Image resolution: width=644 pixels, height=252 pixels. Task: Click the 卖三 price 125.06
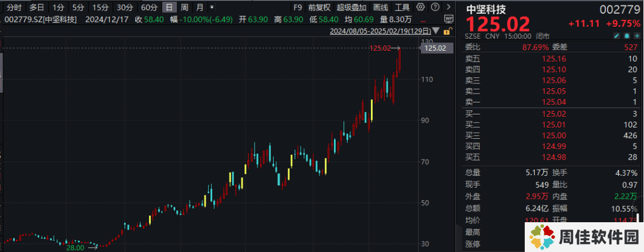click(553, 80)
